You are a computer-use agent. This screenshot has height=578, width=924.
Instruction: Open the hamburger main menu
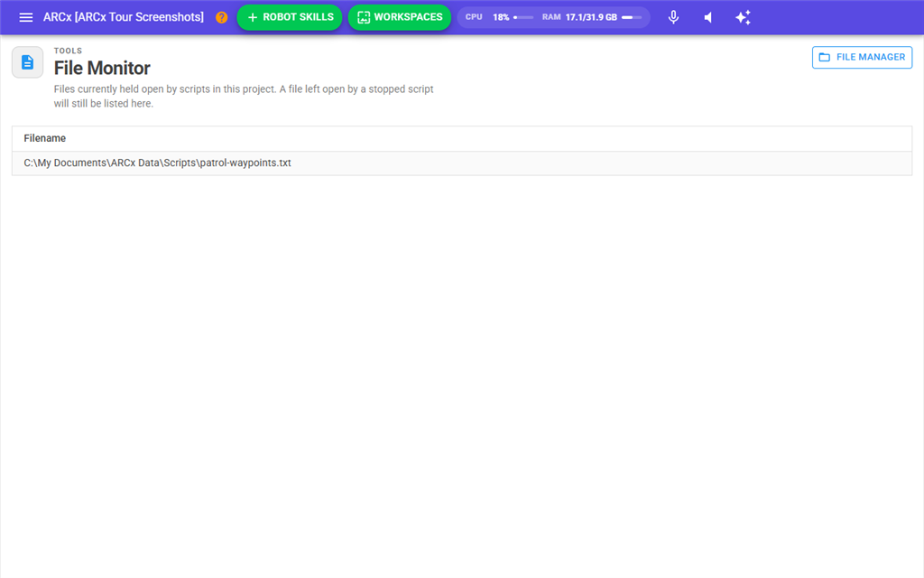click(26, 17)
